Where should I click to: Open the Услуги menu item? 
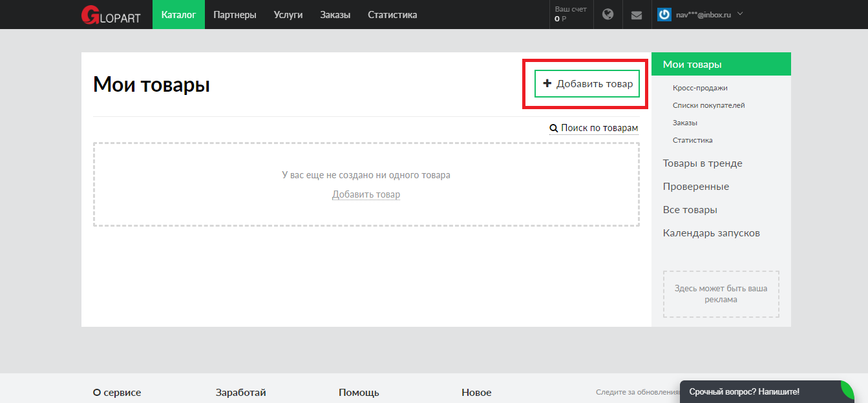tap(288, 14)
